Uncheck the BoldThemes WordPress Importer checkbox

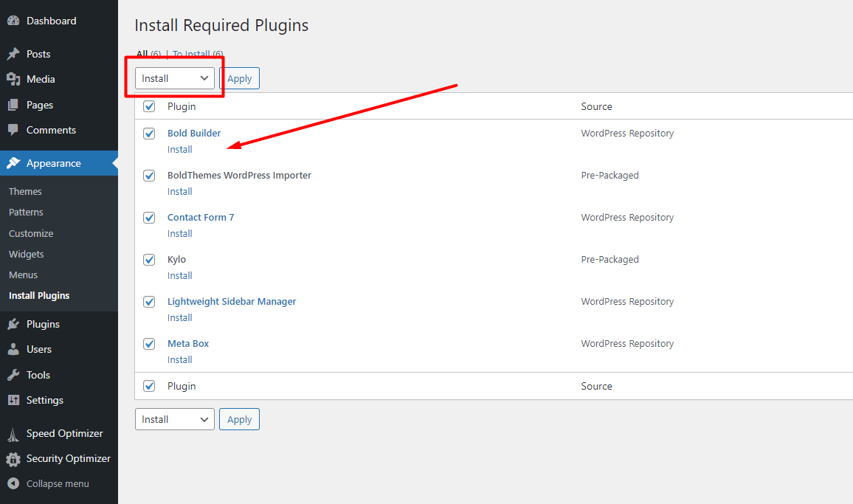click(149, 176)
